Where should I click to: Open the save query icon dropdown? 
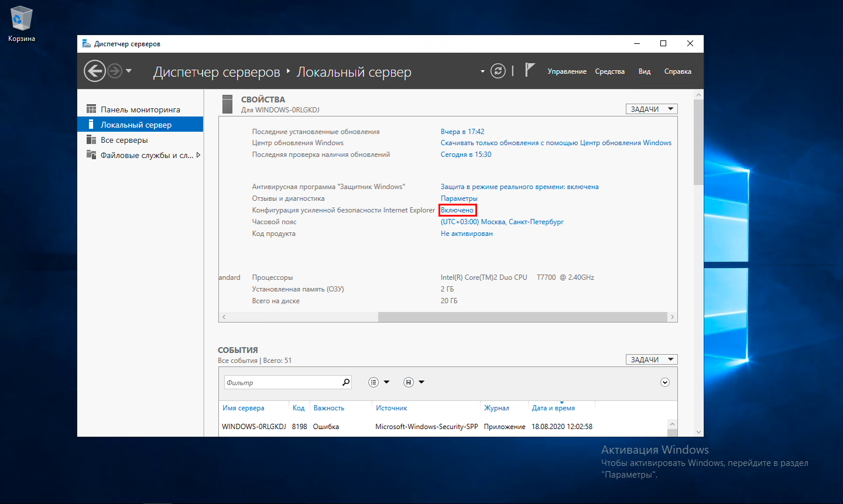(x=414, y=382)
